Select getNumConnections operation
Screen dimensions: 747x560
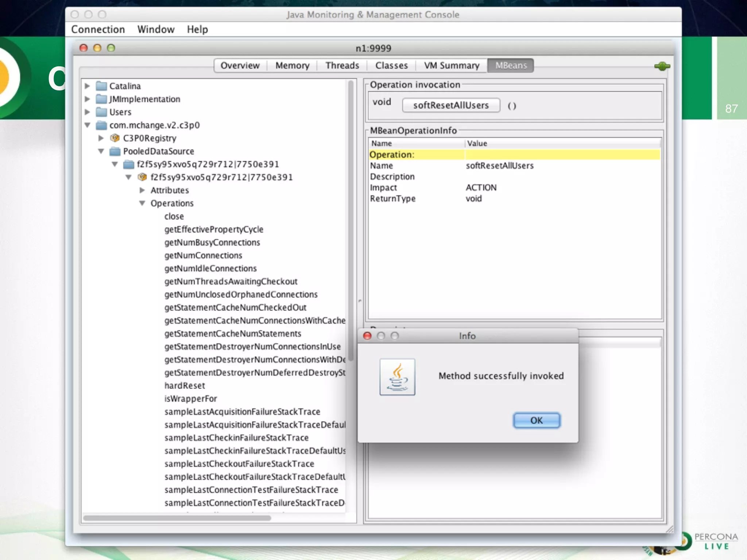[x=203, y=256]
